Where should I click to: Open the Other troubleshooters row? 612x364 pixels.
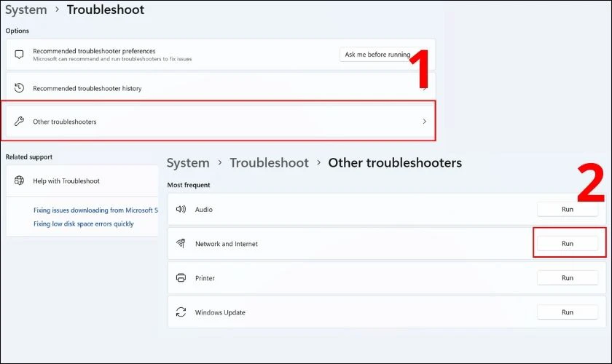click(221, 122)
